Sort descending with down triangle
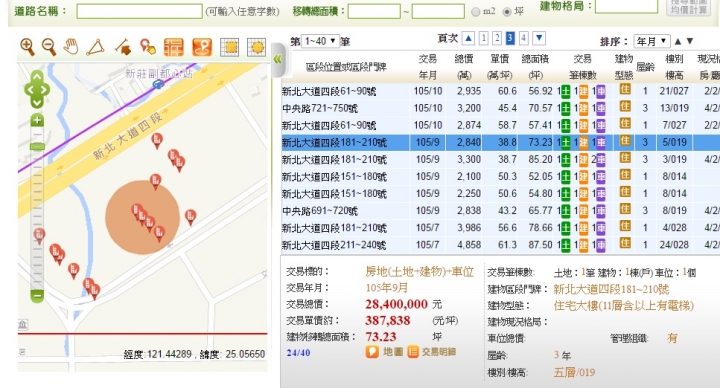The image size is (720, 388). [690, 41]
